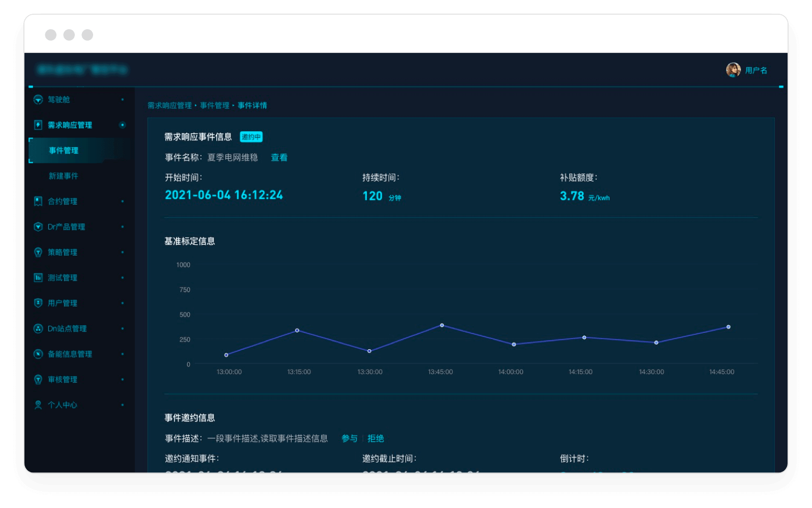Click the event name 夏季电网维稳
This screenshot has width=812, height=508.
point(233,158)
